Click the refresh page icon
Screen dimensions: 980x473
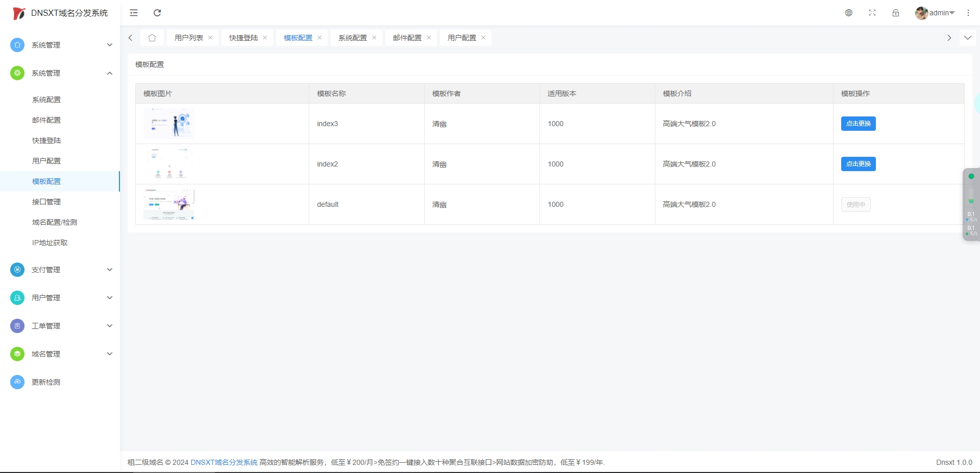tap(157, 13)
